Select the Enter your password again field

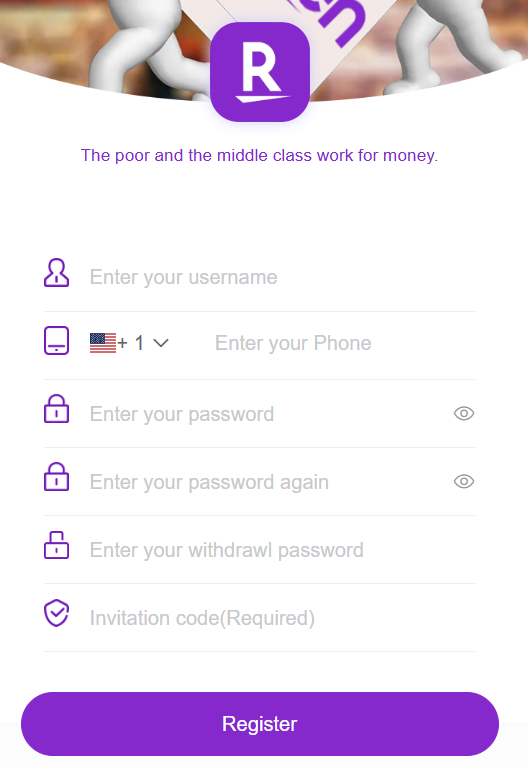pyautogui.click(x=269, y=482)
